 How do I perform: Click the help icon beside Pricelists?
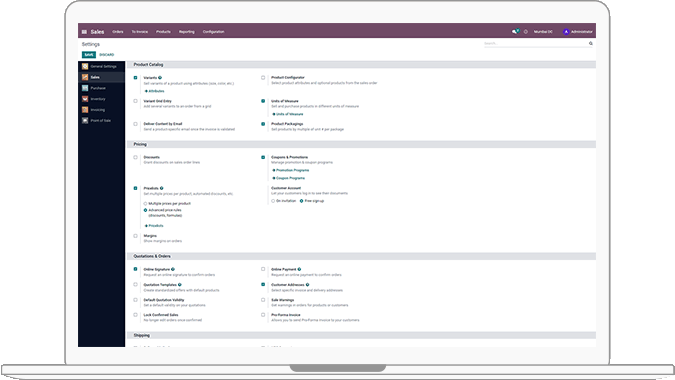162,188
